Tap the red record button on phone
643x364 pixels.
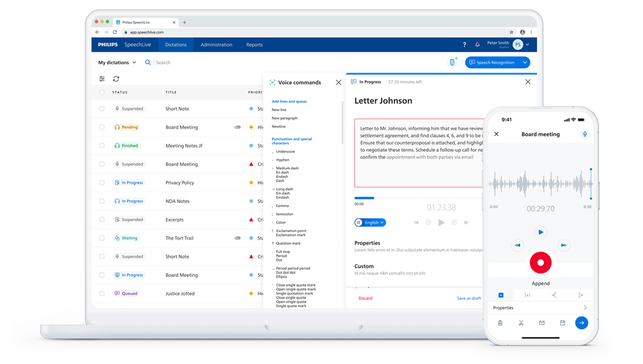[541, 262]
